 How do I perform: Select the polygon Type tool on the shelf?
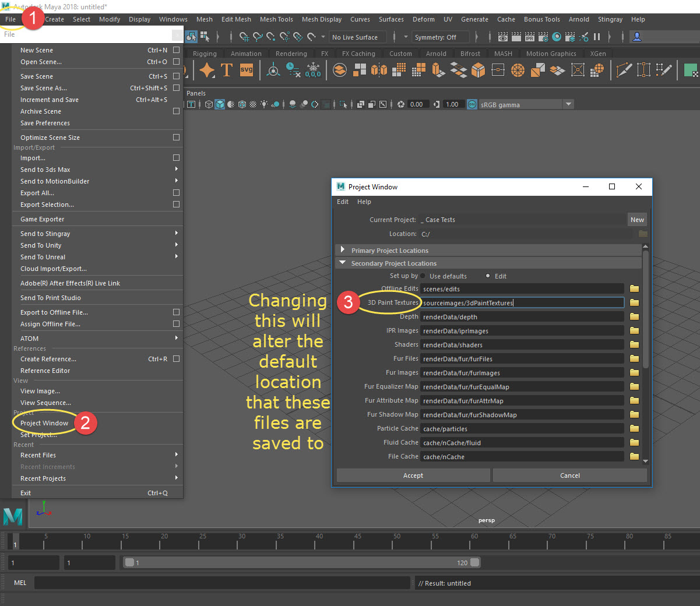coord(227,69)
